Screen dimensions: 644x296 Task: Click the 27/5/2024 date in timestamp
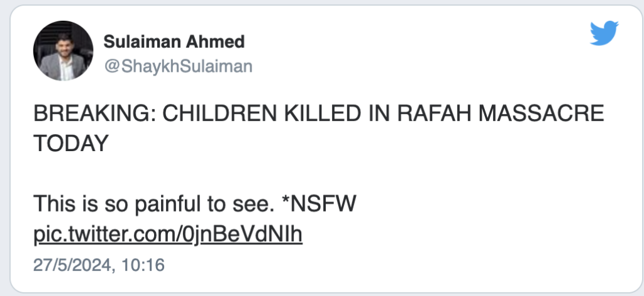click(x=71, y=265)
